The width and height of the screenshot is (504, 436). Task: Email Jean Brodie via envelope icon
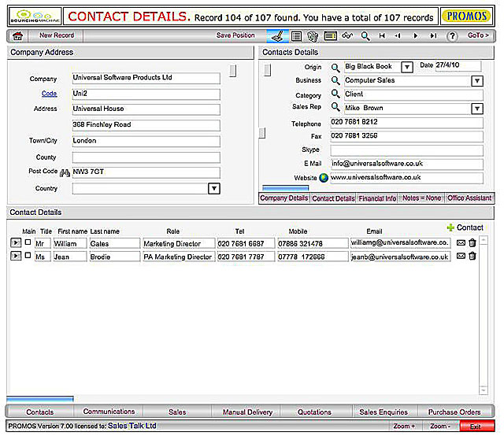point(461,256)
